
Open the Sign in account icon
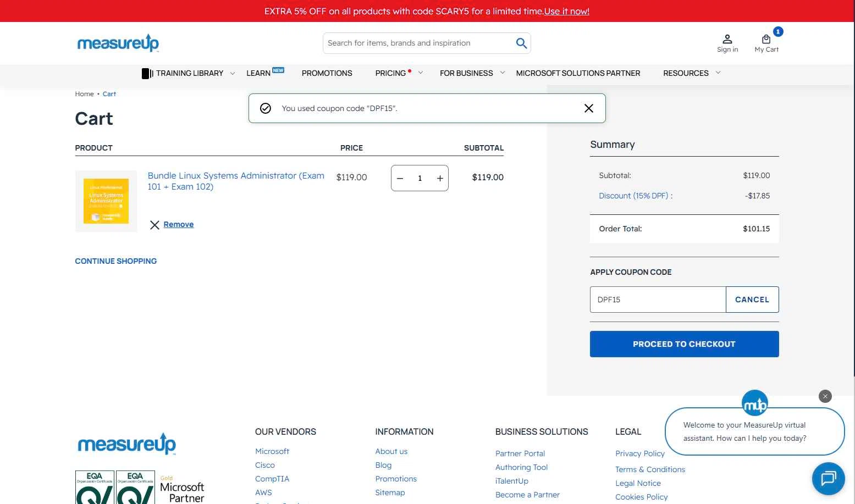[727, 39]
